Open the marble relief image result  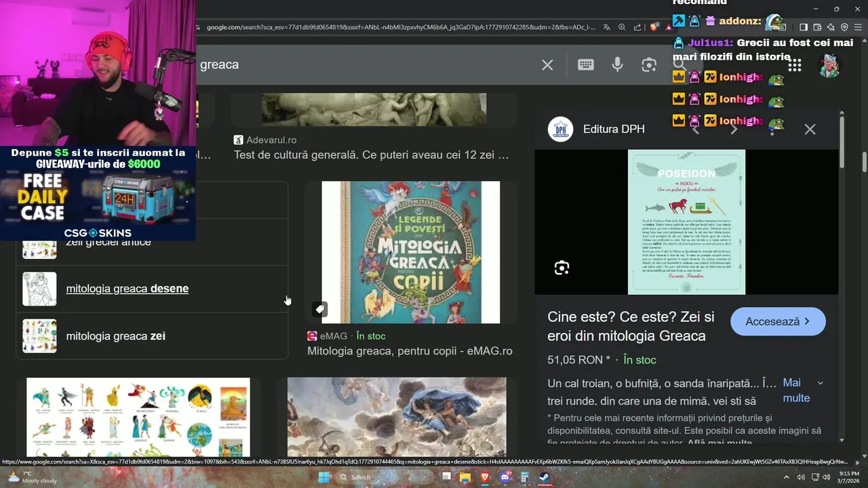click(x=374, y=109)
